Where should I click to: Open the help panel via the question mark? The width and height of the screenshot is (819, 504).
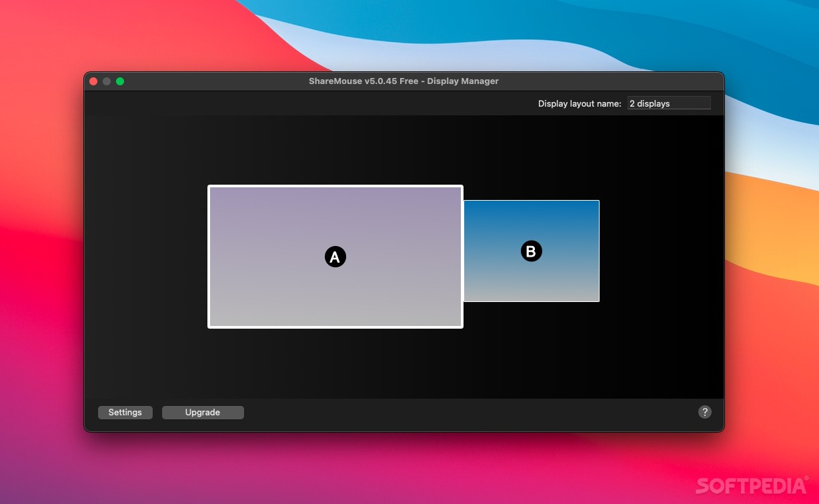tap(705, 412)
